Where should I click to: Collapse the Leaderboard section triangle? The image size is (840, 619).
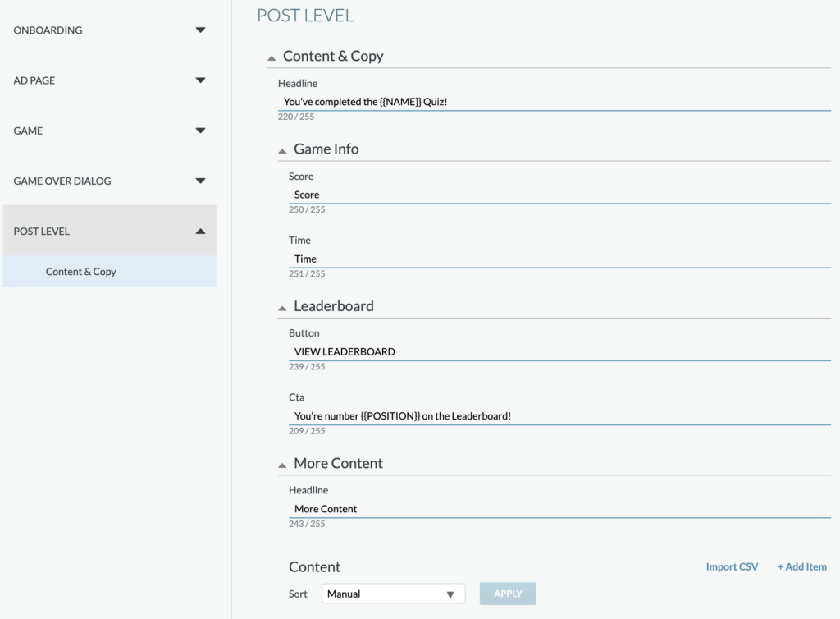coord(282,308)
